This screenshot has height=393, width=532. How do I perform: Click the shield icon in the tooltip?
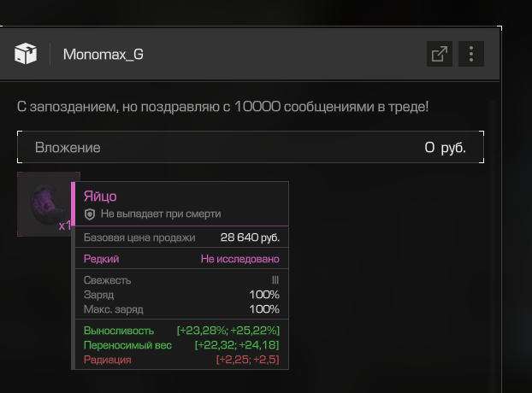(89, 214)
